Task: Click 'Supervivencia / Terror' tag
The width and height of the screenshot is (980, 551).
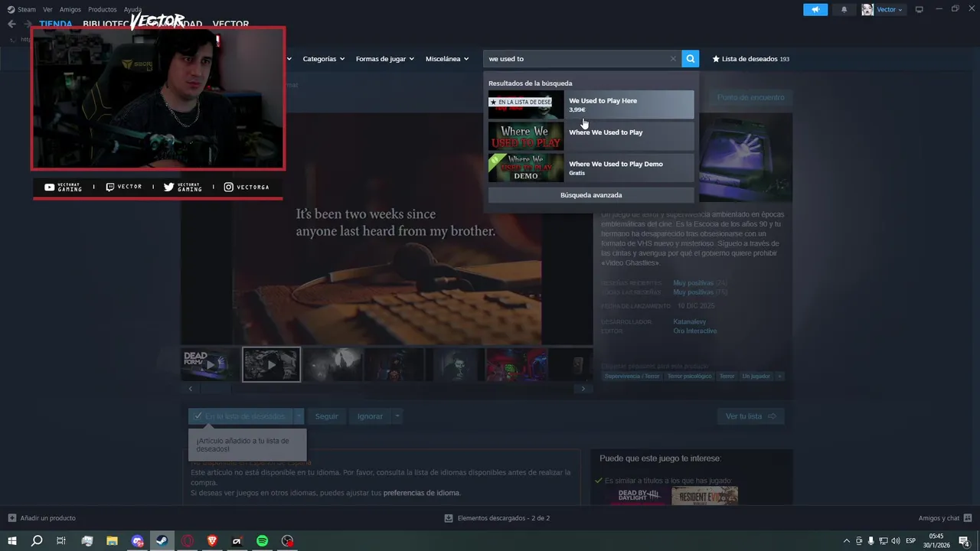Action: 632,377
